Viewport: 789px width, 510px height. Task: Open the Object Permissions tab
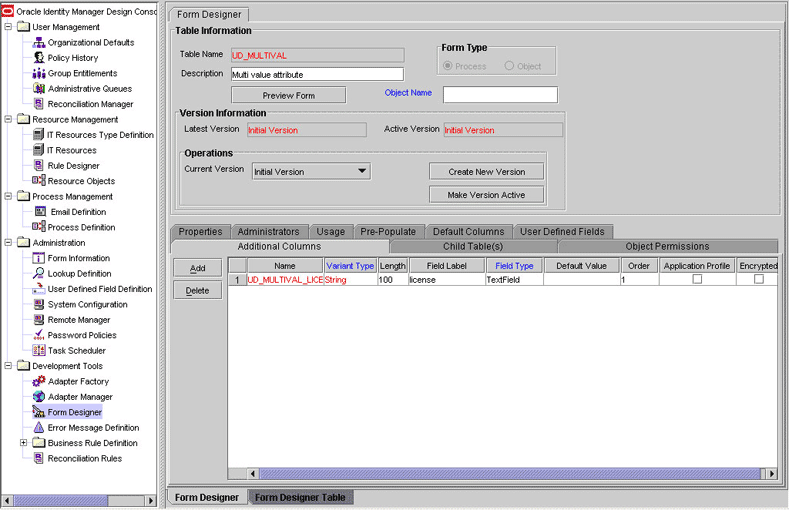667,246
